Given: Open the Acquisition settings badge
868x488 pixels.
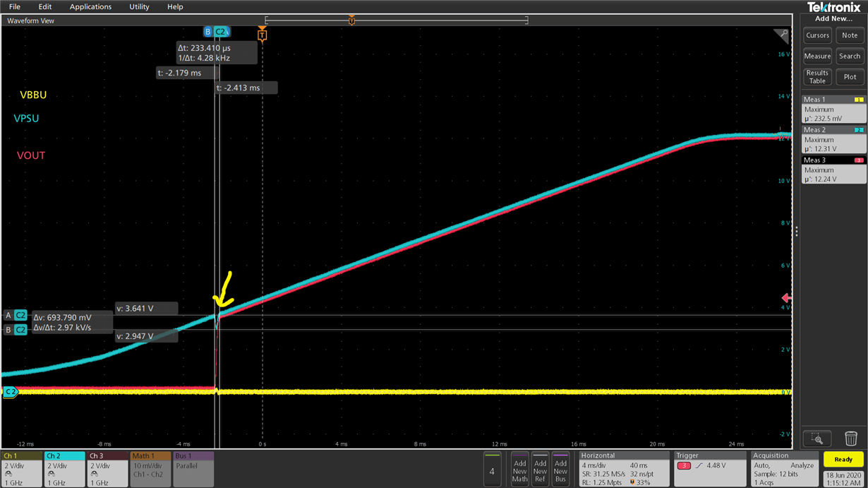Looking at the screenshot, I should click(783, 470).
